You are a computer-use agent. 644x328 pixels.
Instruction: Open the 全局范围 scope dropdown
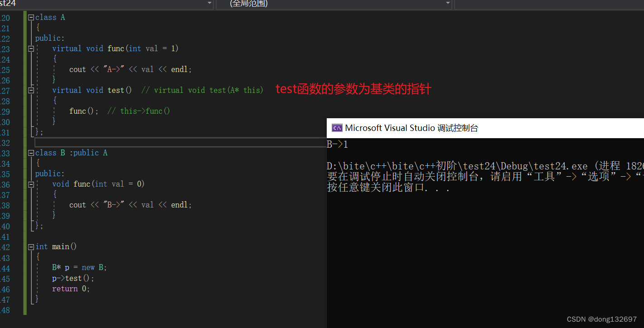coord(448,4)
